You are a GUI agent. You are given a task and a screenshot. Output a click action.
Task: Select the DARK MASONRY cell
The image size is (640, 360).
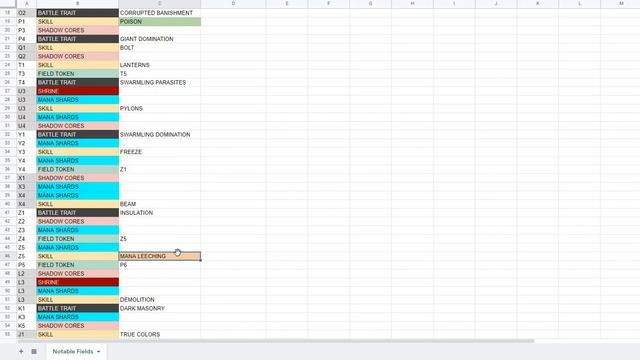(x=160, y=308)
